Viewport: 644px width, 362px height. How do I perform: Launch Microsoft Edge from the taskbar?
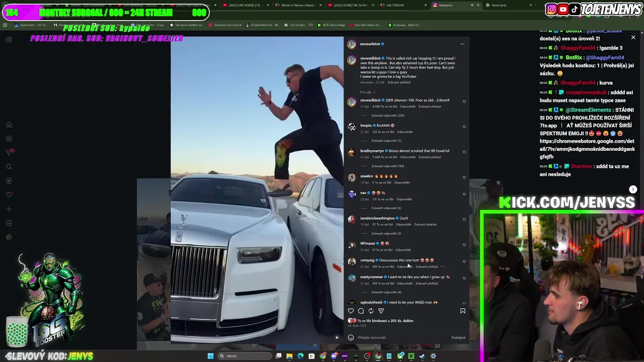point(300,356)
